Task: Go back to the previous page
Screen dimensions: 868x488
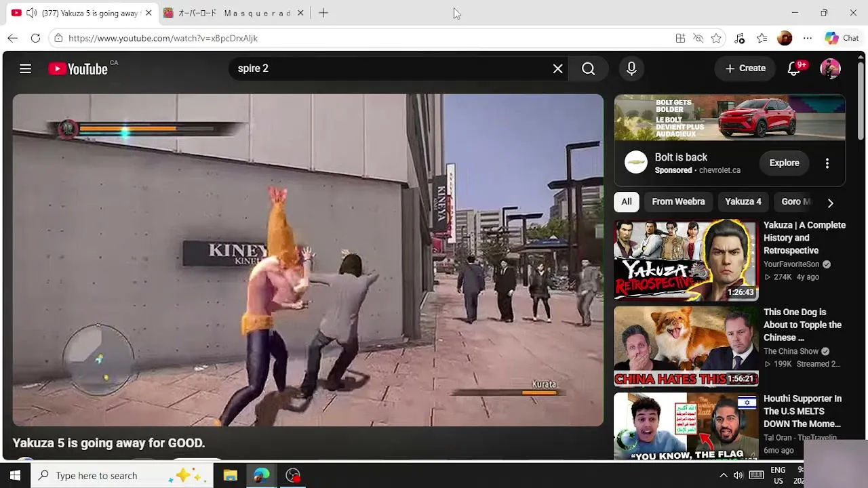Action: click(x=13, y=38)
